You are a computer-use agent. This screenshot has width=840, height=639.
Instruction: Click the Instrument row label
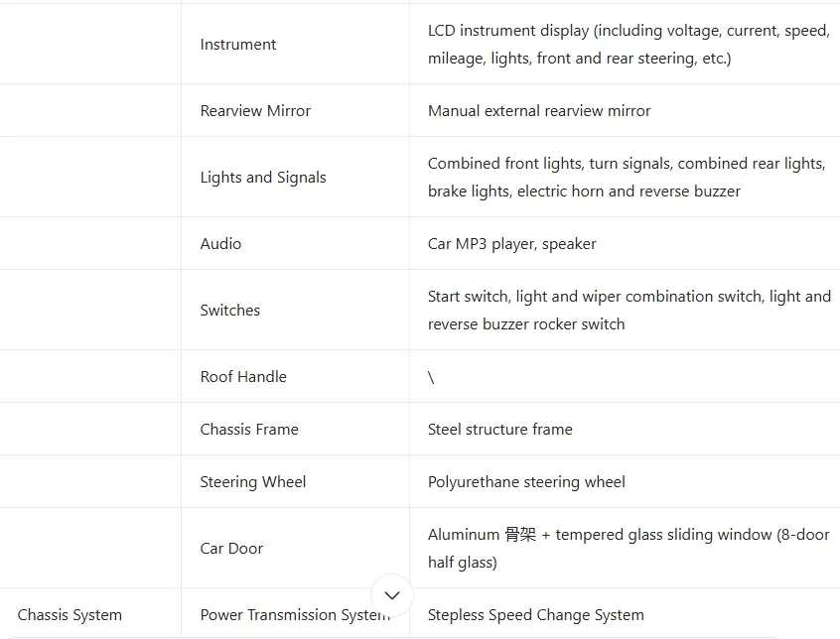[237, 44]
